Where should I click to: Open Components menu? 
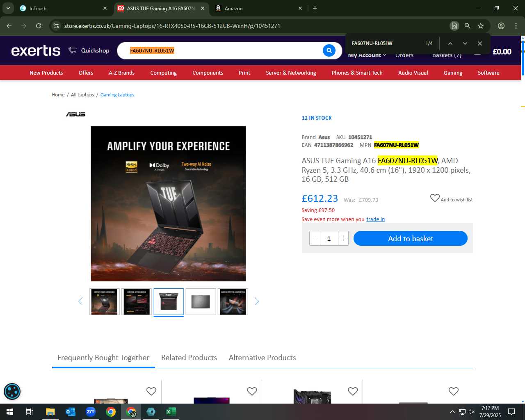click(x=208, y=73)
